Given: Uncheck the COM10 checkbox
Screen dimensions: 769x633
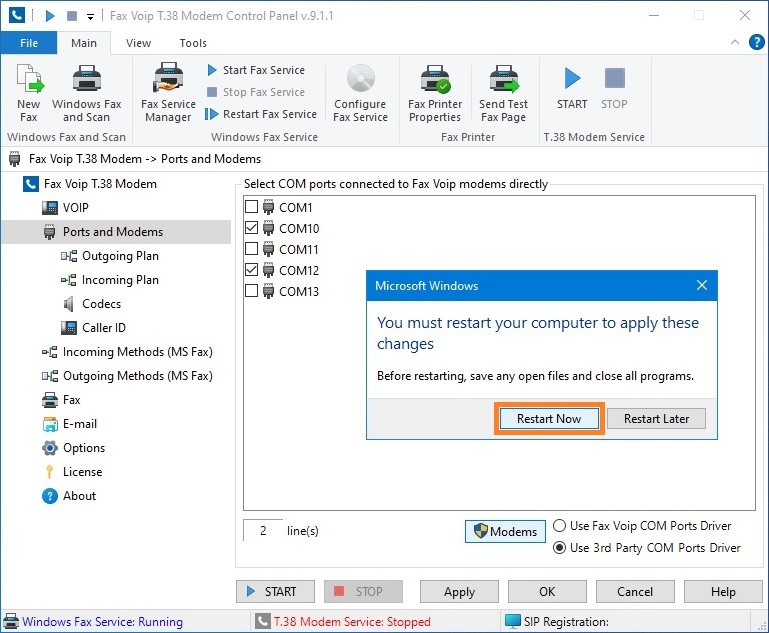Looking at the screenshot, I should pos(252,228).
